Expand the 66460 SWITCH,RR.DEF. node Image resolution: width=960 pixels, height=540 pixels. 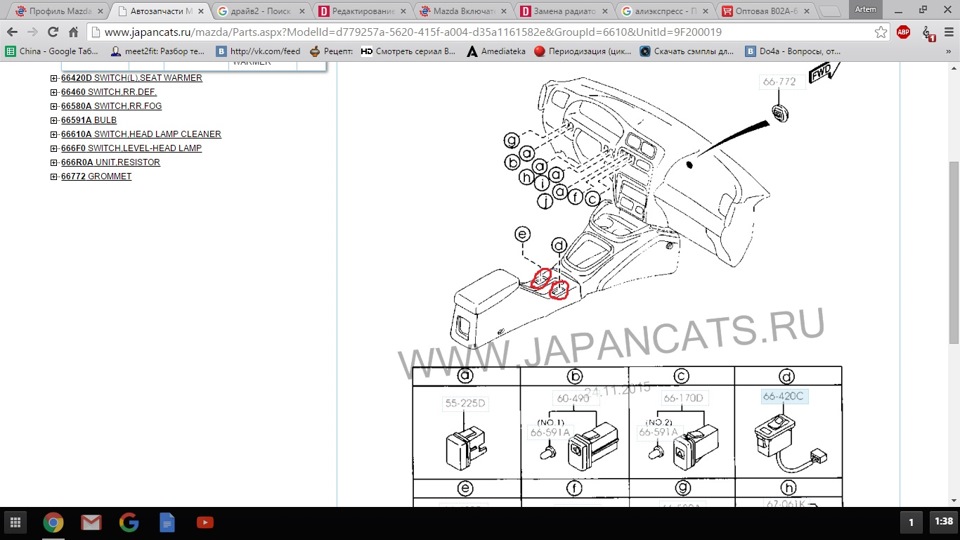[x=54, y=92]
